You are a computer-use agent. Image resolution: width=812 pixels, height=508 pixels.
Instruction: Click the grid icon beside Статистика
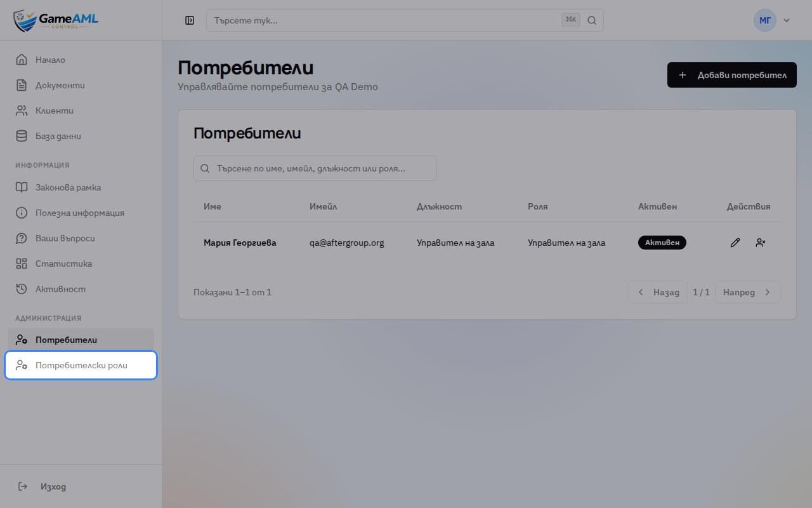pyautogui.click(x=22, y=264)
